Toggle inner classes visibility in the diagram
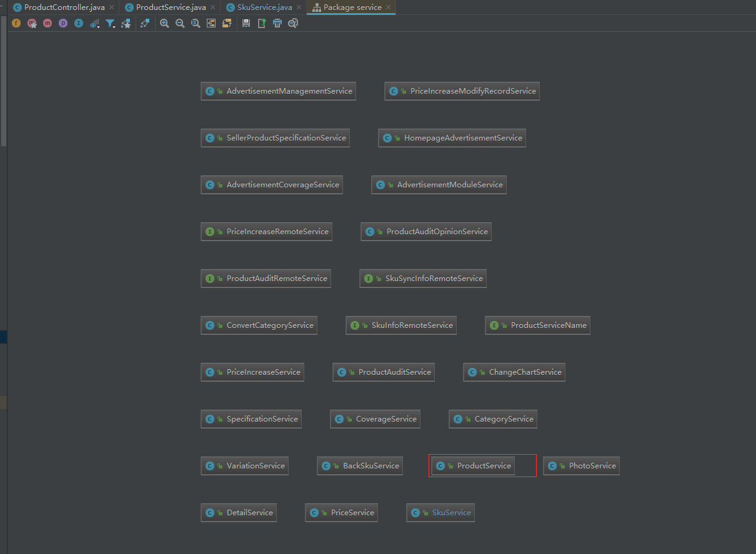Viewport: 756px width, 554px height. point(78,23)
